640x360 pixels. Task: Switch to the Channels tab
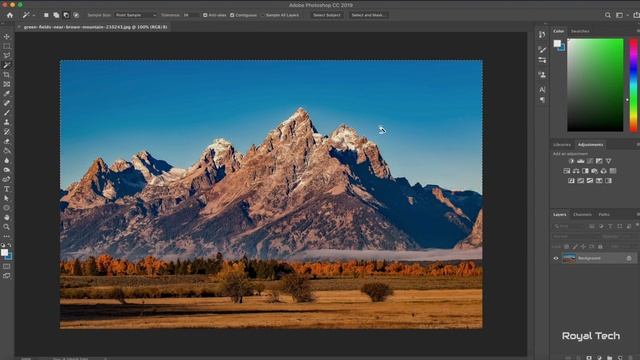[582, 215]
